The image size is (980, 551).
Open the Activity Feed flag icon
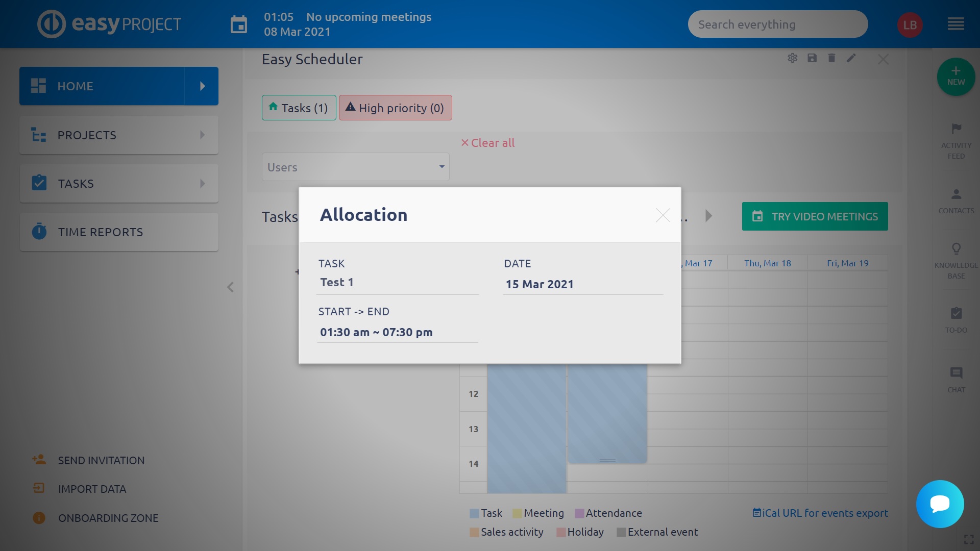(x=956, y=129)
